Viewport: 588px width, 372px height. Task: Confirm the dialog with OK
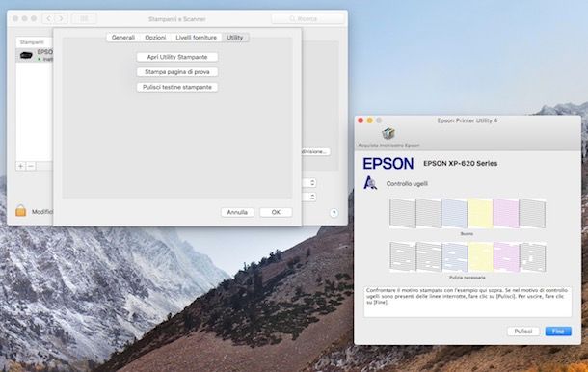(276, 212)
